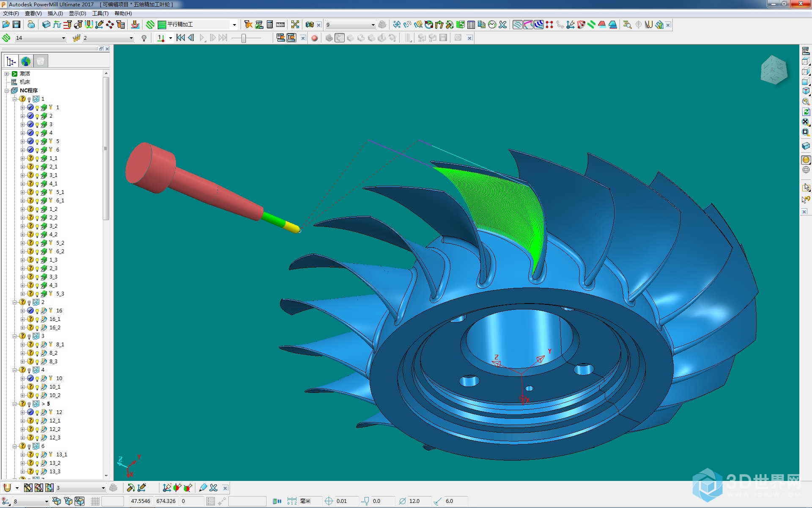Open the tool dropdown showing 2

click(x=131, y=38)
